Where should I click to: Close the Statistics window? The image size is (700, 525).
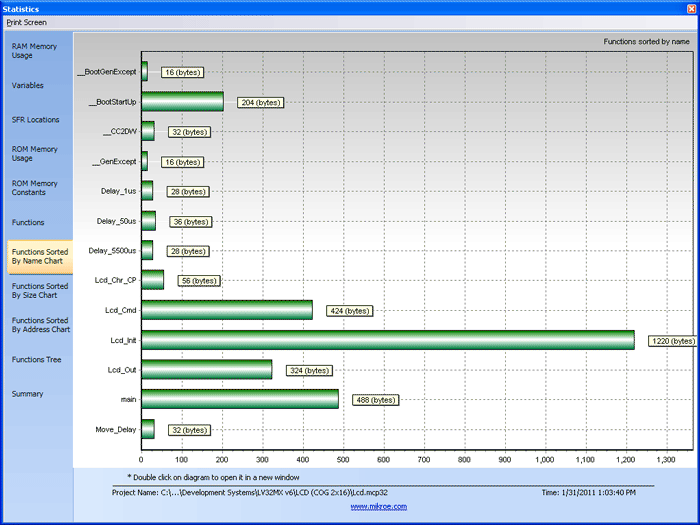pos(691,8)
